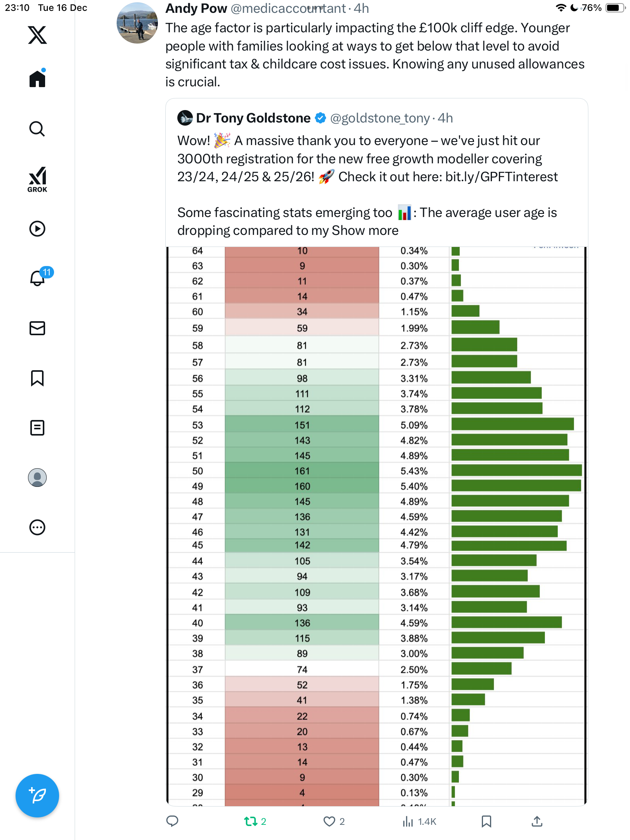Open Andy Pow's profile picture
Image resolution: width=630 pixels, height=840 pixels.
[137, 23]
